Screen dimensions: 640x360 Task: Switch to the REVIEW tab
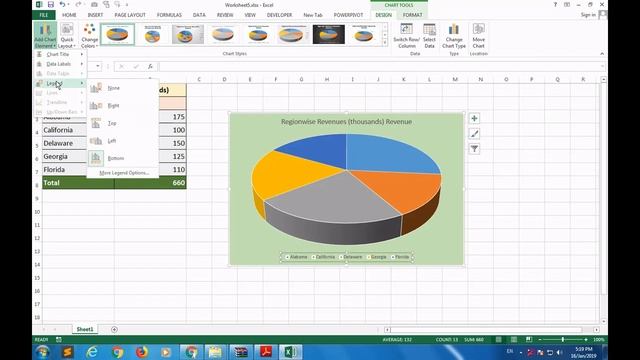coord(225,15)
